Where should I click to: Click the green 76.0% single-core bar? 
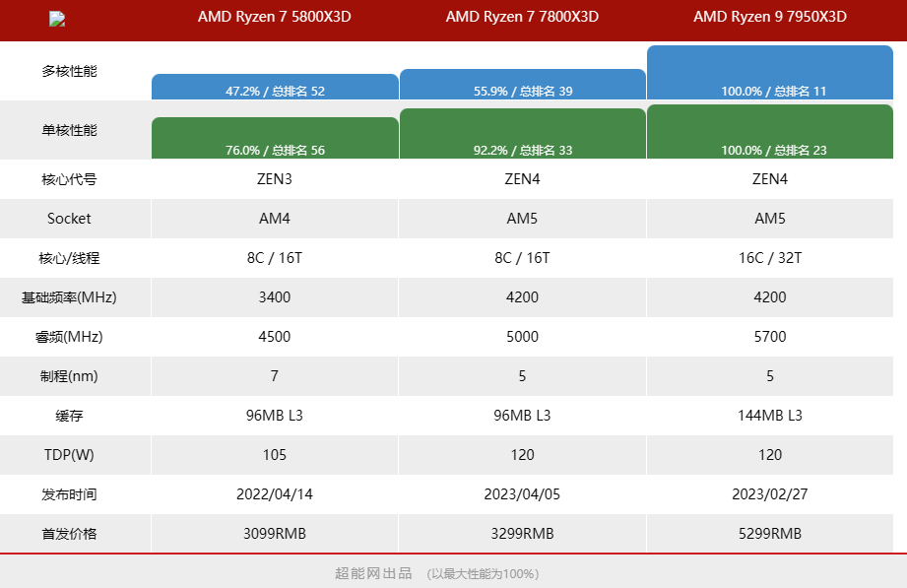pos(275,138)
